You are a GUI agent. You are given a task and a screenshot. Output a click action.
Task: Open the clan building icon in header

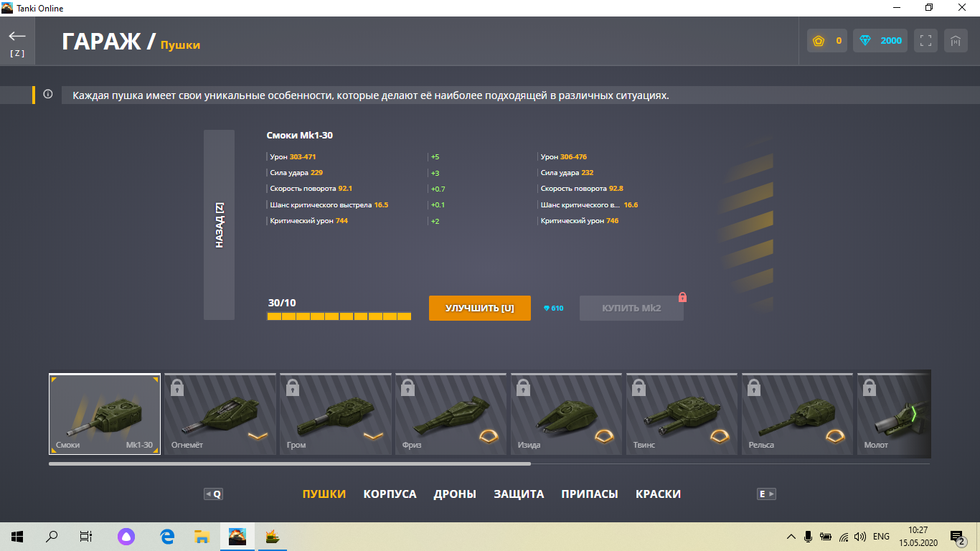[956, 41]
